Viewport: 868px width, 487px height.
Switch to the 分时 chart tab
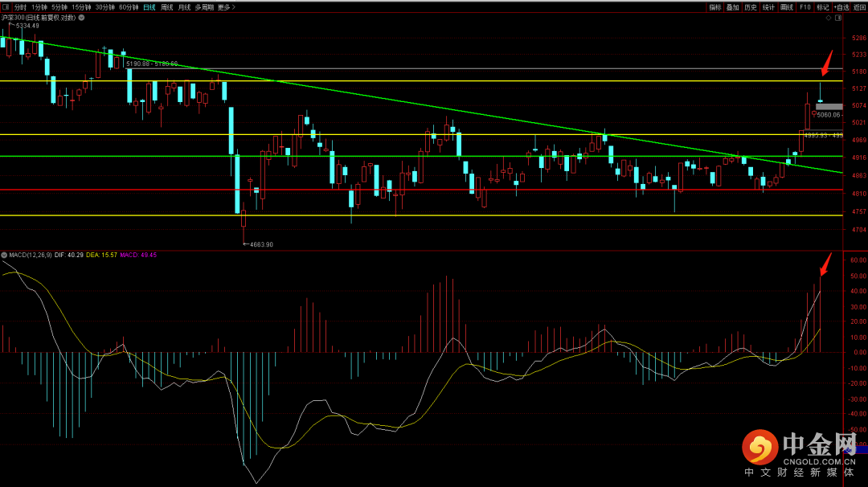pos(20,7)
